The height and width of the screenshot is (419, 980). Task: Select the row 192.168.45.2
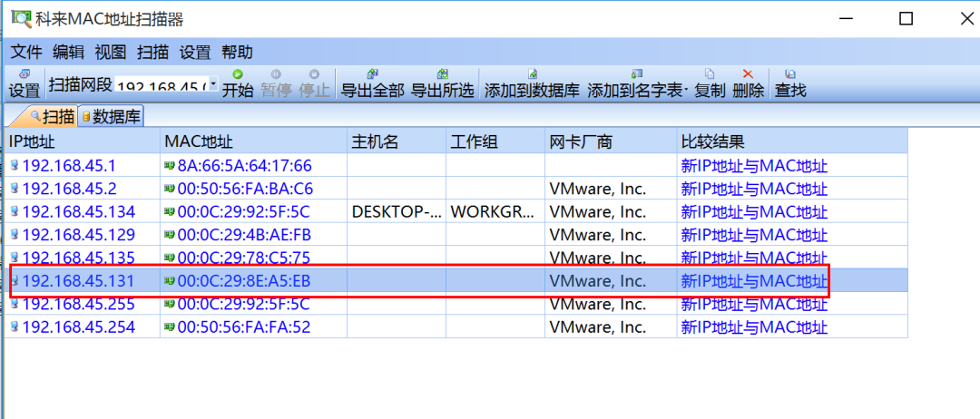point(456,190)
